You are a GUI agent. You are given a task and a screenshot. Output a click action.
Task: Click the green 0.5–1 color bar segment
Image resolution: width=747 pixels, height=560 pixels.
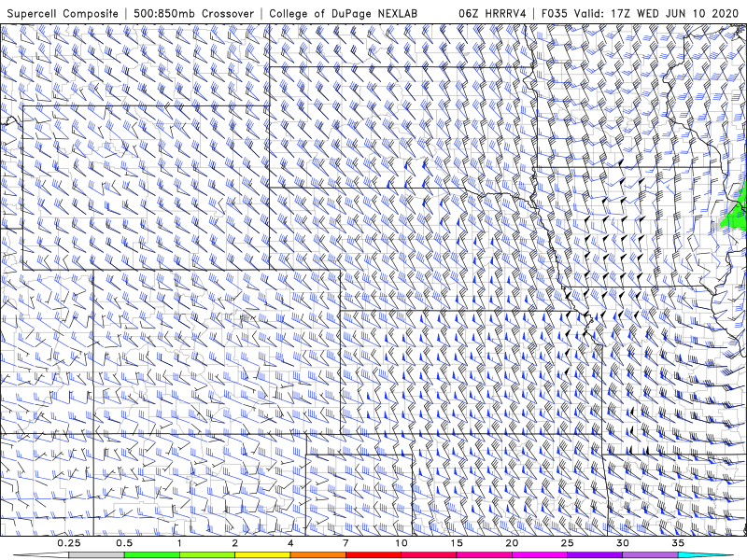pyautogui.click(x=151, y=555)
